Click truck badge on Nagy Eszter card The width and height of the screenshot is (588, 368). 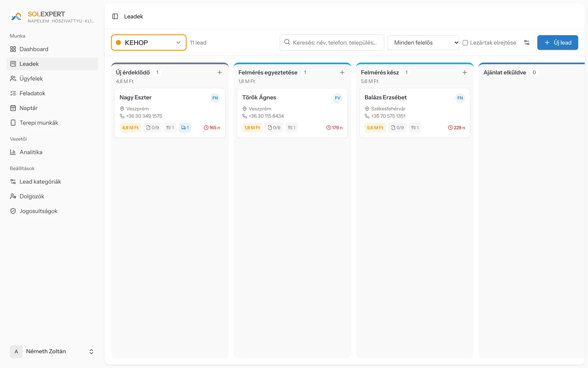[185, 128]
